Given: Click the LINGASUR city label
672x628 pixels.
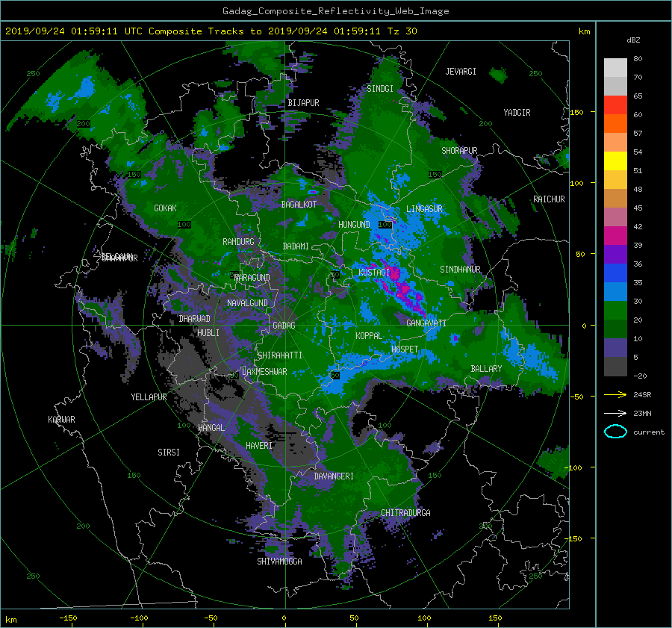Looking at the screenshot, I should click(424, 209).
